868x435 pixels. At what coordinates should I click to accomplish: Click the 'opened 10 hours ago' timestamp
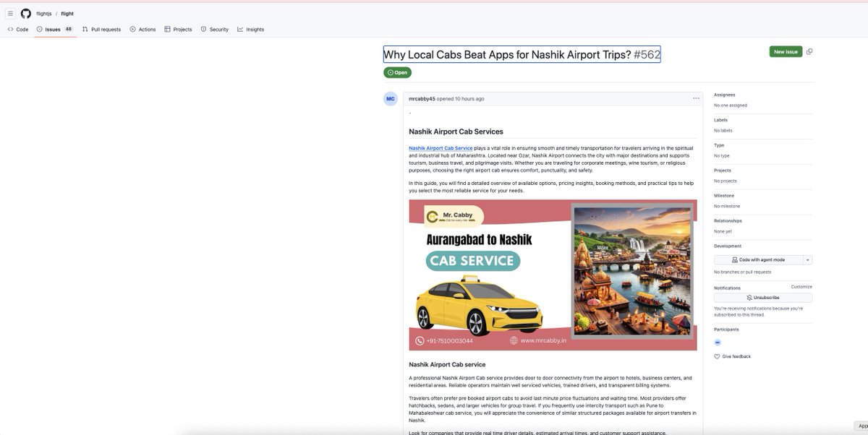point(461,99)
